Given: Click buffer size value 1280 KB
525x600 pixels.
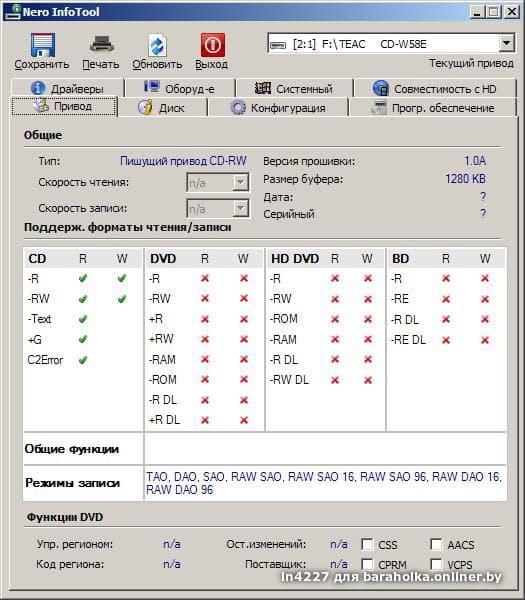Looking at the screenshot, I should click(x=465, y=179).
